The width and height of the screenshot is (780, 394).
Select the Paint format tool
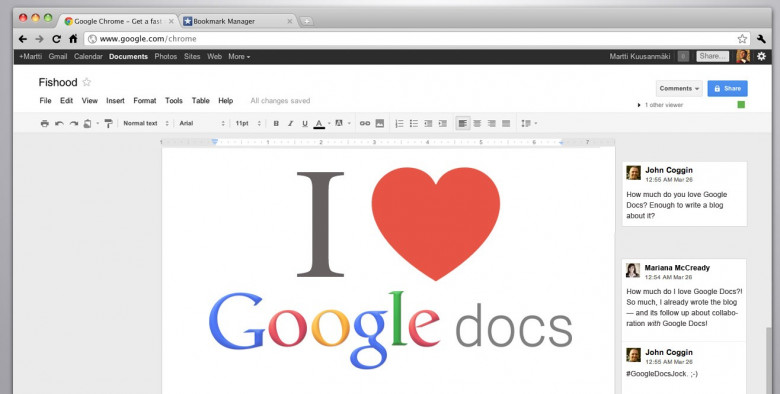[108, 123]
